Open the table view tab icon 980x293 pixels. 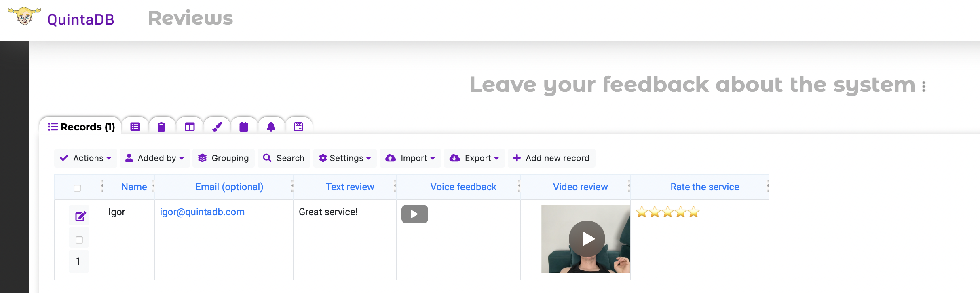pyautogui.click(x=135, y=127)
